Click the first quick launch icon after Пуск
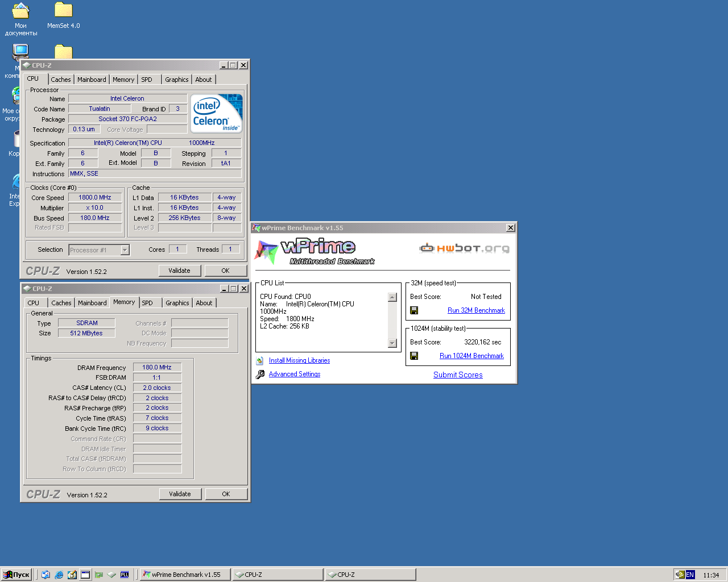728x582 pixels. [46, 575]
